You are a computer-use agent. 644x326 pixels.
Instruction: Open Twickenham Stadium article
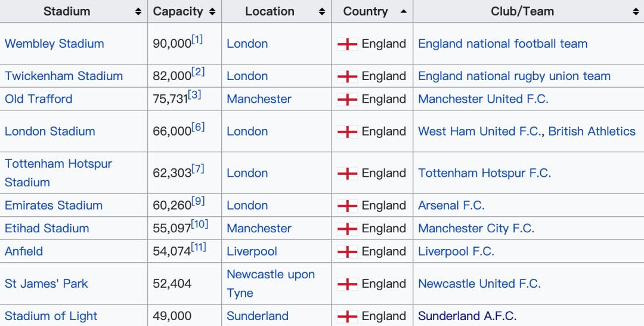64,76
